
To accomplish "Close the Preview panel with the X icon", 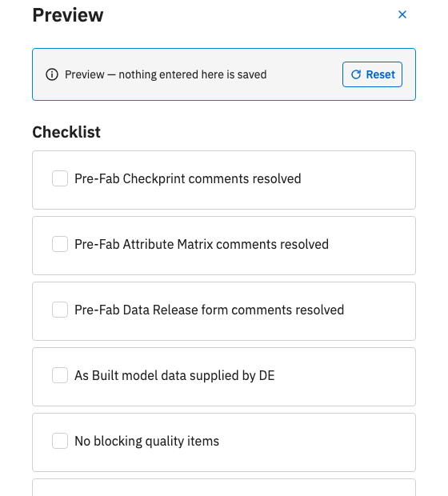I will 402,14.
